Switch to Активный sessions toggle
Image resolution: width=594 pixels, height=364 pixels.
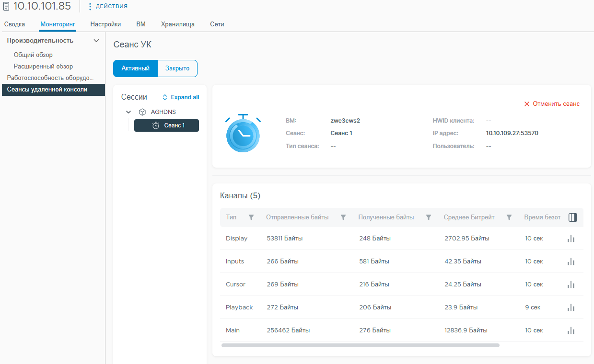tap(136, 68)
